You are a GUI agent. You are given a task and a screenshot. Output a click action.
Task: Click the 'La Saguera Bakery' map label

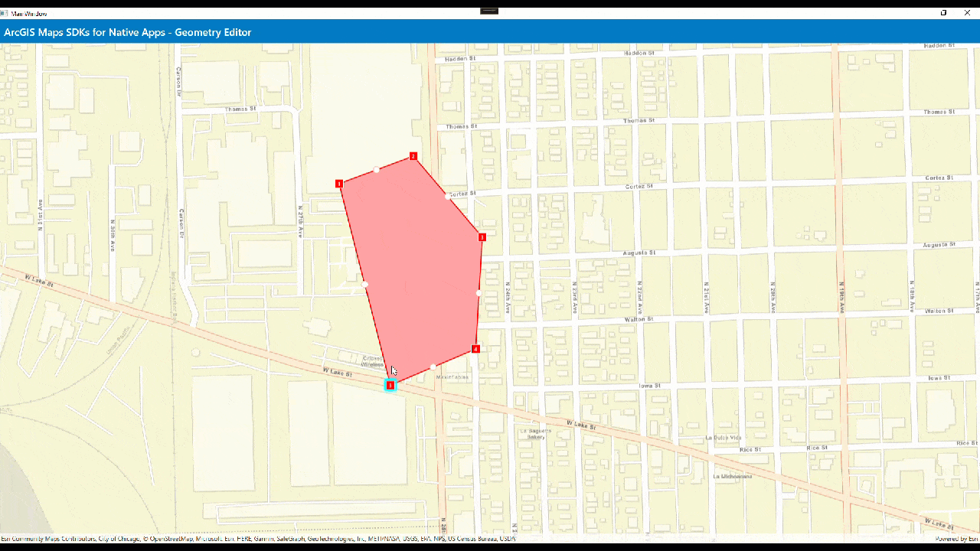click(x=535, y=434)
